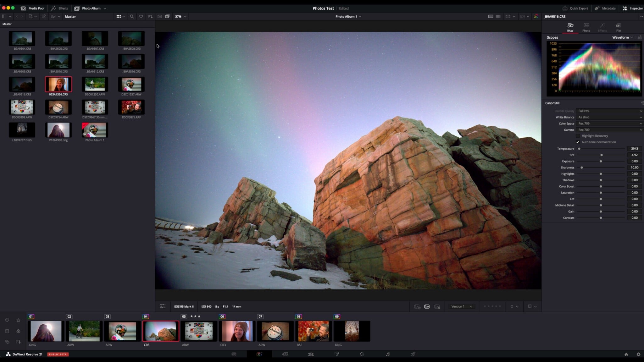The width and height of the screenshot is (644, 362).
Task: Click the search magnifier in media pool toolbar
Action: tap(132, 16)
